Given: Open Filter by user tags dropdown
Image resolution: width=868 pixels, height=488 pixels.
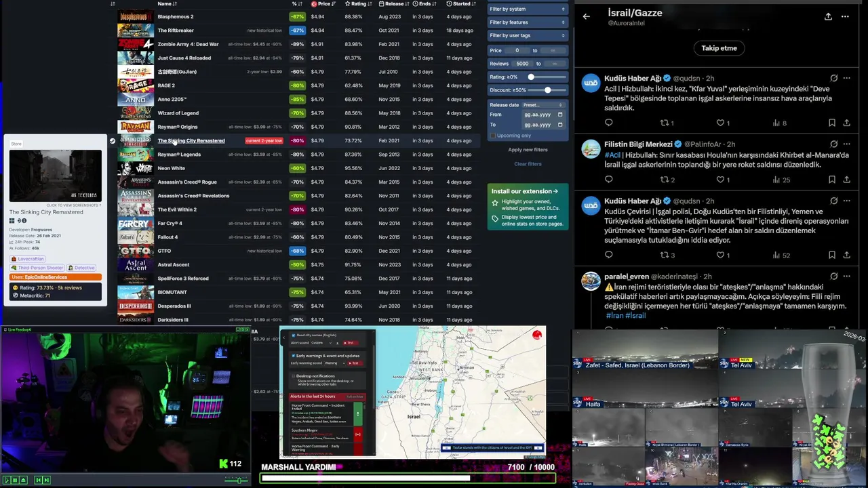Looking at the screenshot, I should (x=528, y=35).
